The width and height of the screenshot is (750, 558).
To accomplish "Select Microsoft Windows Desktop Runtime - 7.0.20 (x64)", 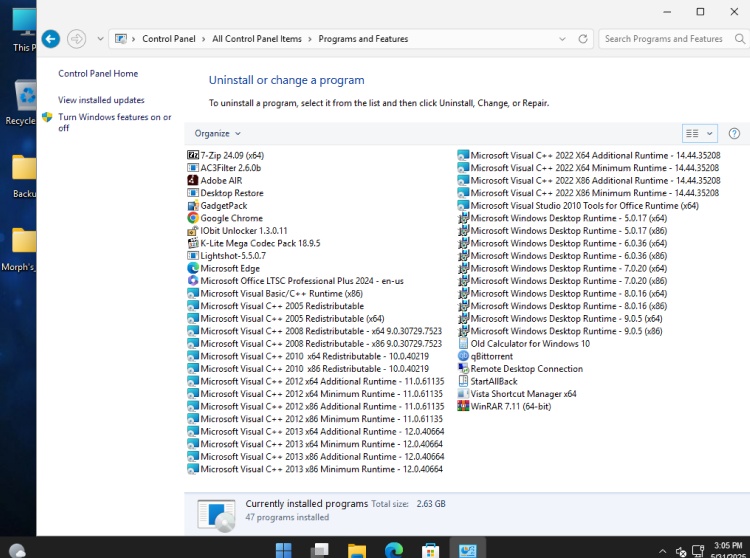I will click(x=562, y=268).
